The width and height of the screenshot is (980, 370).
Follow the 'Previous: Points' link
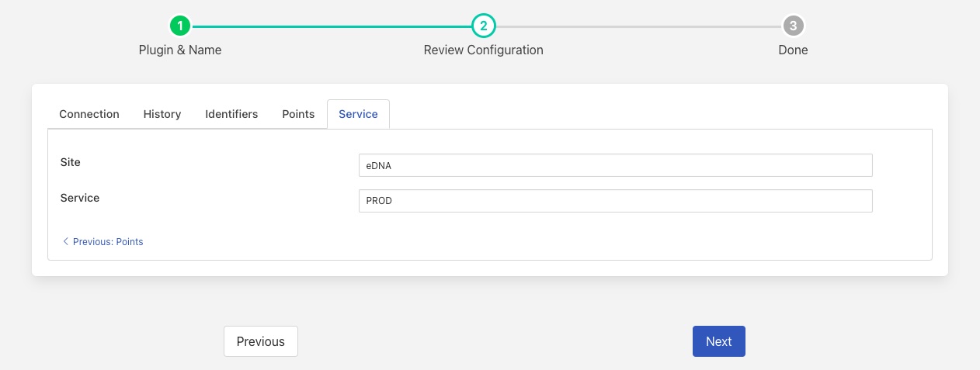coord(108,241)
